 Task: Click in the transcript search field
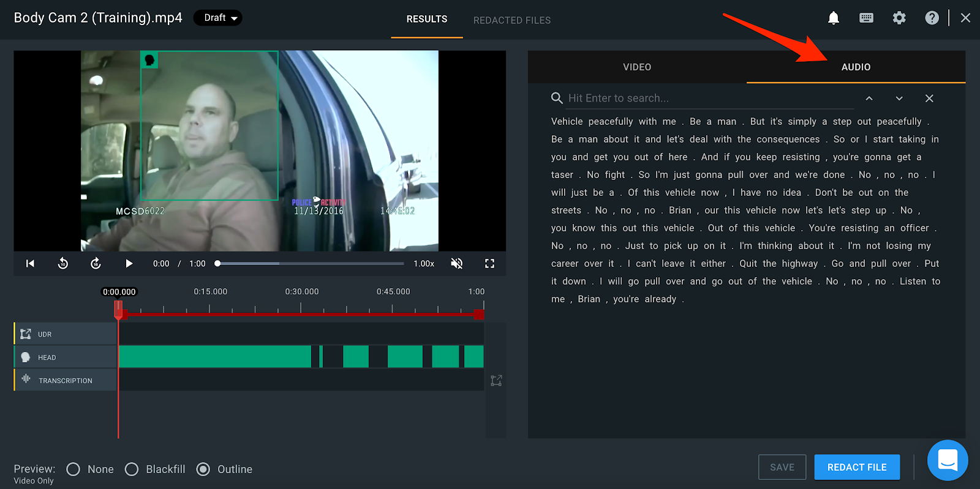pyautogui.click(x=704, y=99)
